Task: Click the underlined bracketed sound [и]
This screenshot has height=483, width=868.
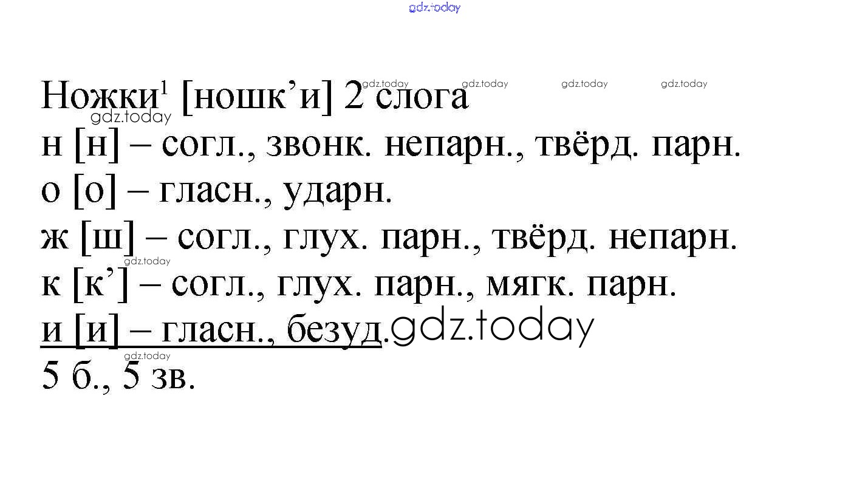Action: click(97, 331)
